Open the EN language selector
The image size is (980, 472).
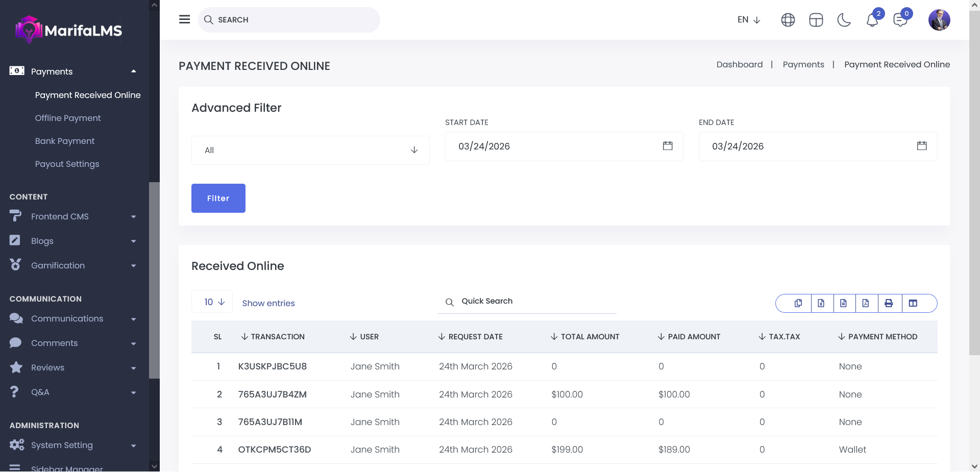tap(749, 20)
